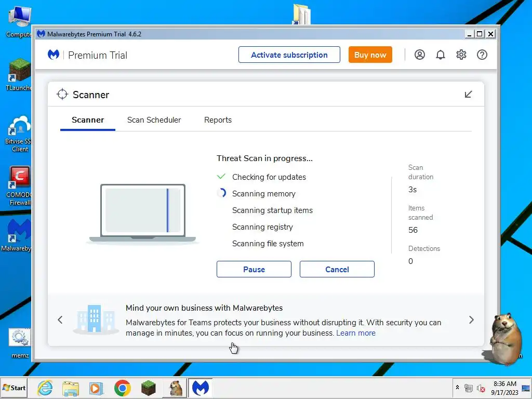532x399 pixels.
Task: Open the Malwarebytes account icon
Action: [x=420, y=55]
